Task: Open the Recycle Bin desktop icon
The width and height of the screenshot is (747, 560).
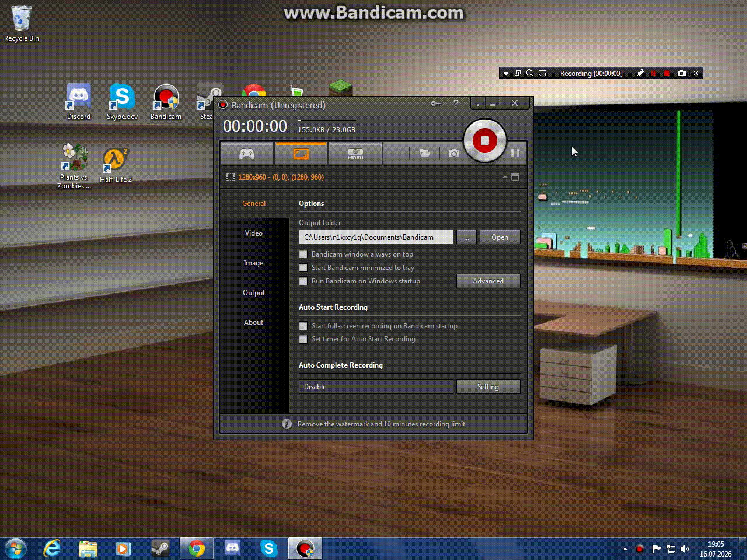Action: (22, 24)
